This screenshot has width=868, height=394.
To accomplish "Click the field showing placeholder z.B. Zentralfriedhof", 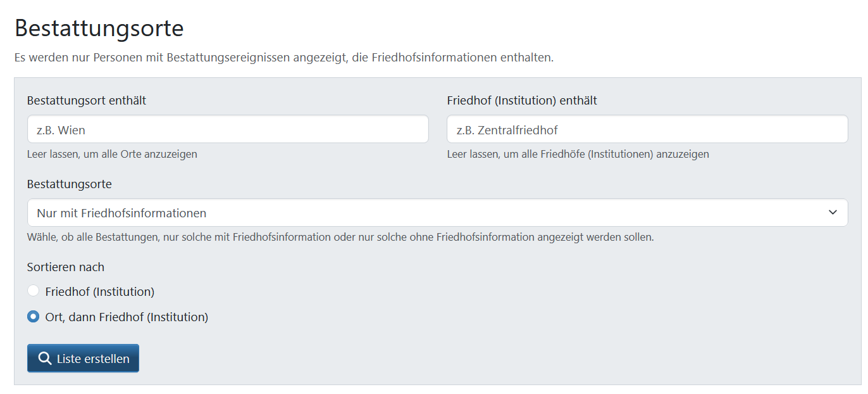I will (x=647, y=129).
